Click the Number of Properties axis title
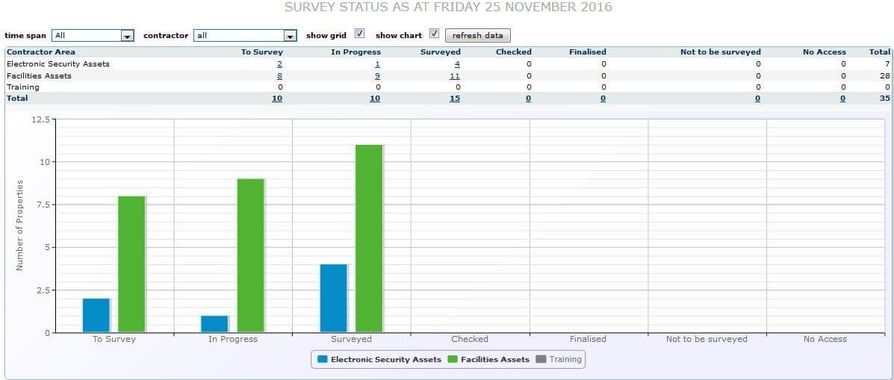The width and height of the screenshot is (894, 380). point(19,225)
